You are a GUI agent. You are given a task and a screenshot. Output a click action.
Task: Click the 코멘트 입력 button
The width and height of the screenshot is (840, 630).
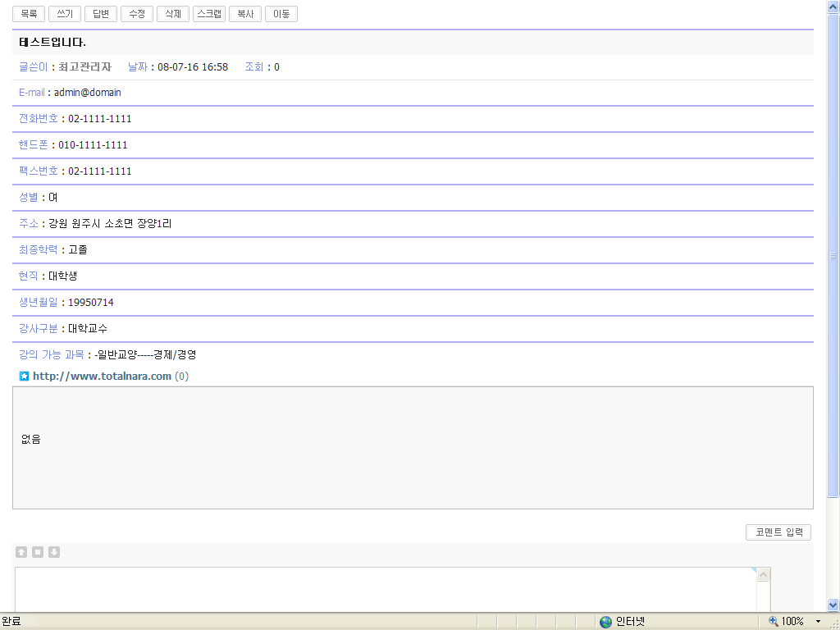coord(778,532)
